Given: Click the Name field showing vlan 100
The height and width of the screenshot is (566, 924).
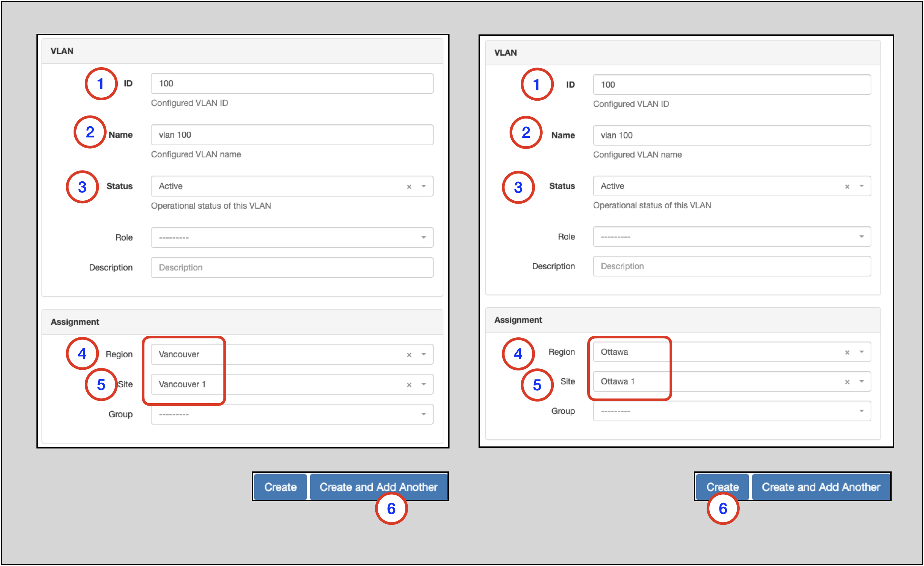Looking at the screenshot, I should [292, 135].
